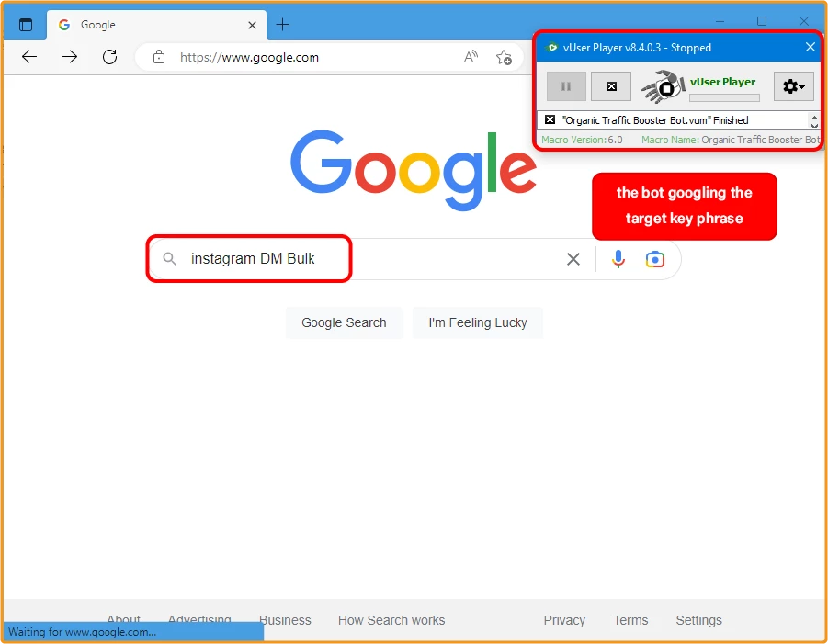This screenshot has width=828, height=644.
Task: Reload the Google page
Action: pyautogui.click(x=110, y=56)
